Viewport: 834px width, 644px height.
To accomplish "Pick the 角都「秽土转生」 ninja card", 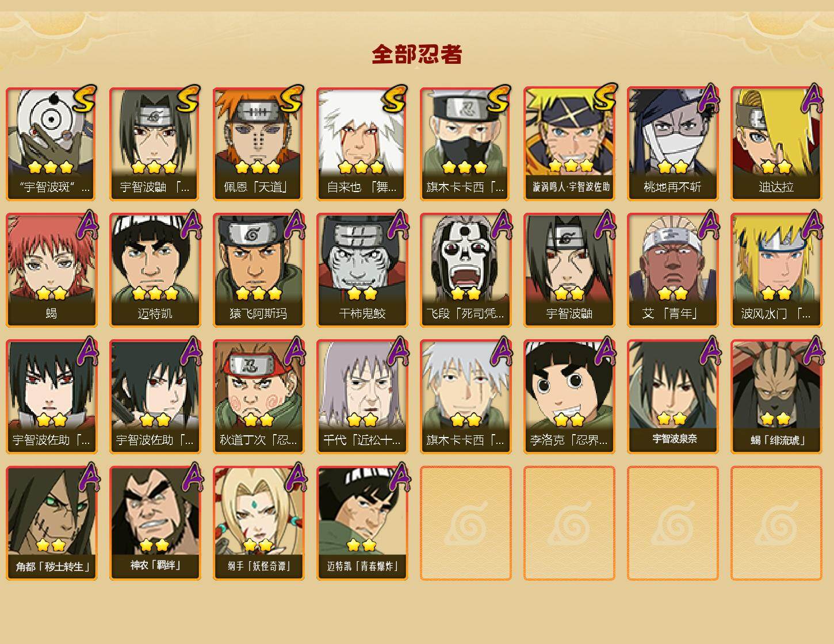I will 52,523.
